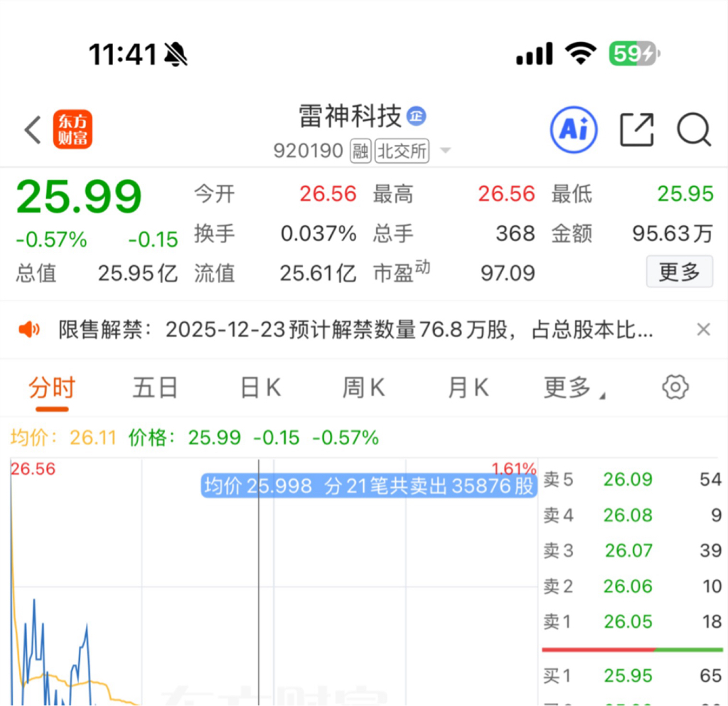Open the Ai assistant icon

coord(574,129)
